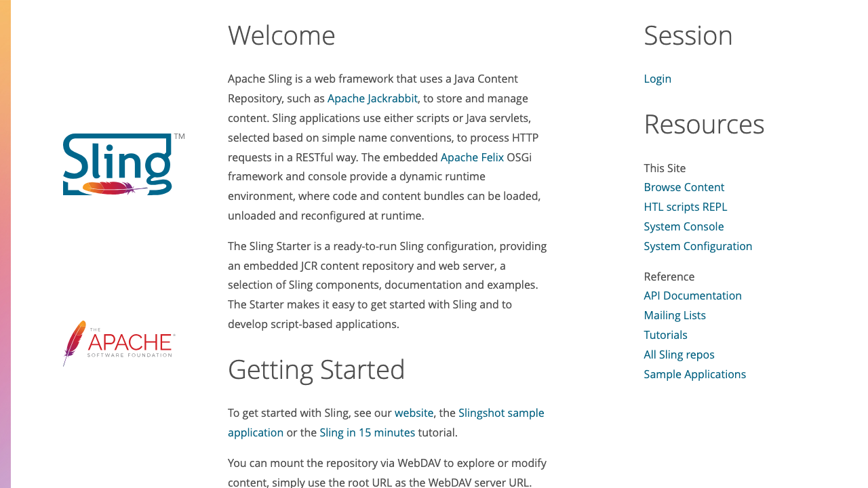Open Sling in 15 minutes tutorial

tap(367, 432)
